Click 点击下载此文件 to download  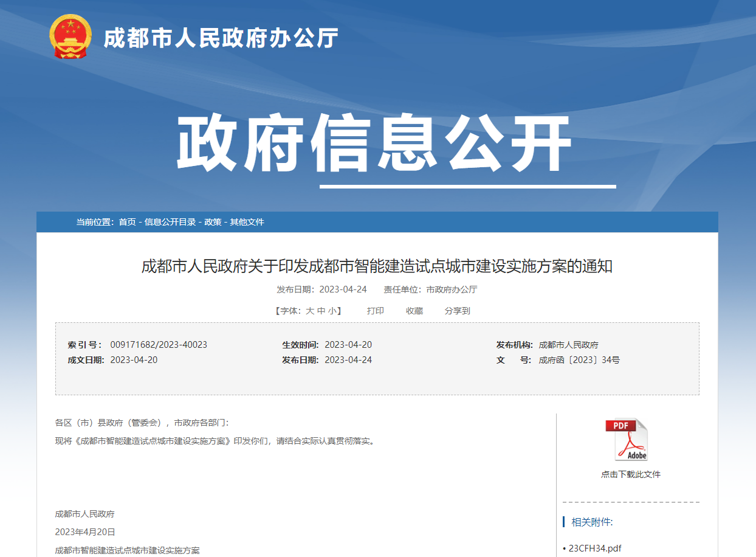632,474
